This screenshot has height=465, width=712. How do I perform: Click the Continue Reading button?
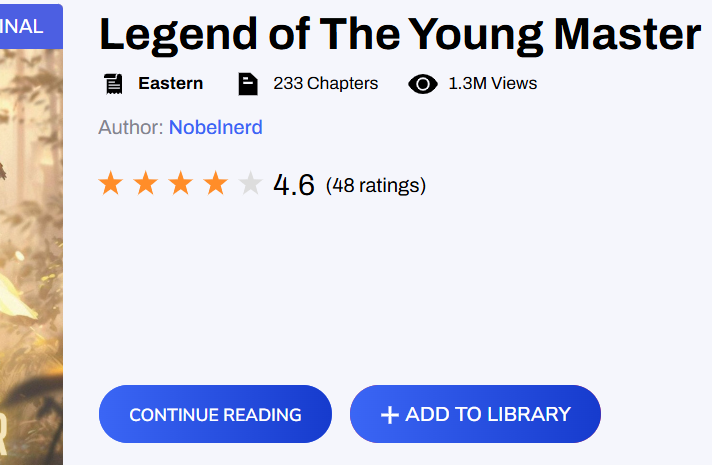215,414
